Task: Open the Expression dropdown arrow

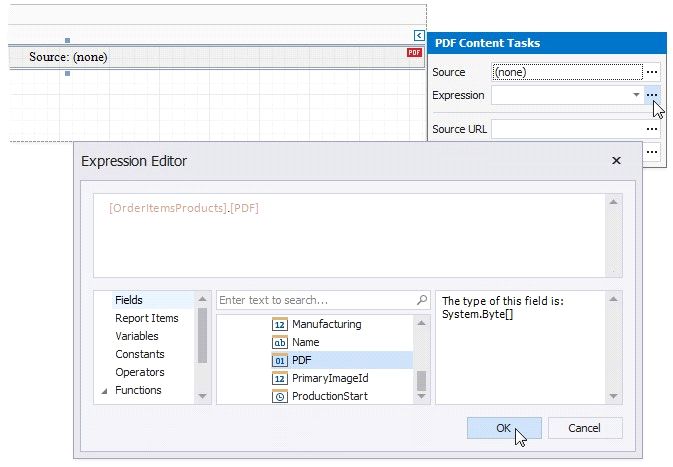Action: point(636,96)
